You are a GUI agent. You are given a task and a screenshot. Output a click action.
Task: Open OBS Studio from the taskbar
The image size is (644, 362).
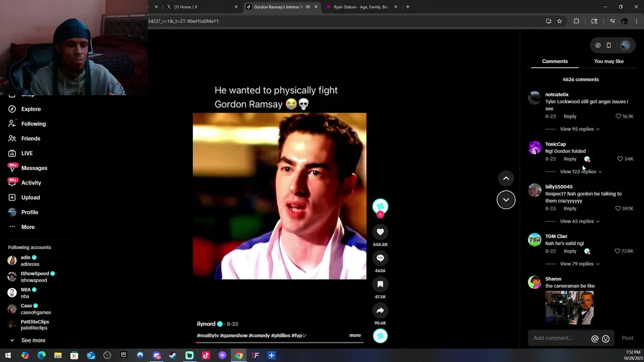[x=107, y=355]
